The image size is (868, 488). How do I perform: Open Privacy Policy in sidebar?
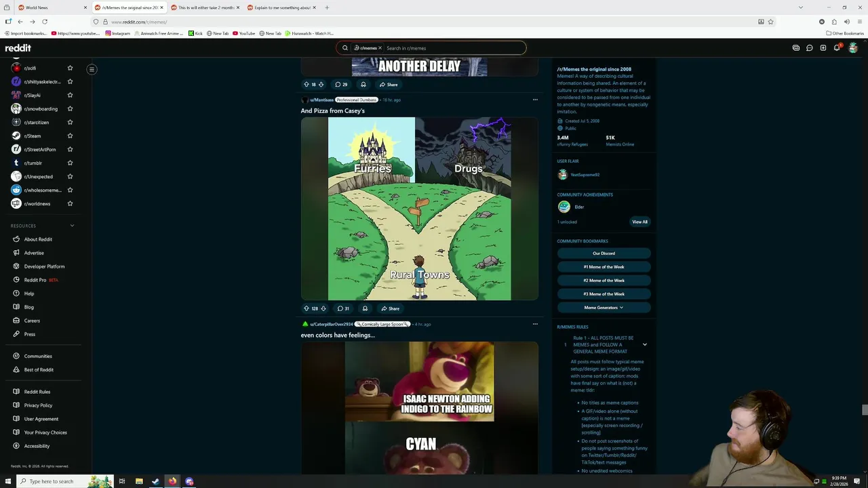coord(38,405)
